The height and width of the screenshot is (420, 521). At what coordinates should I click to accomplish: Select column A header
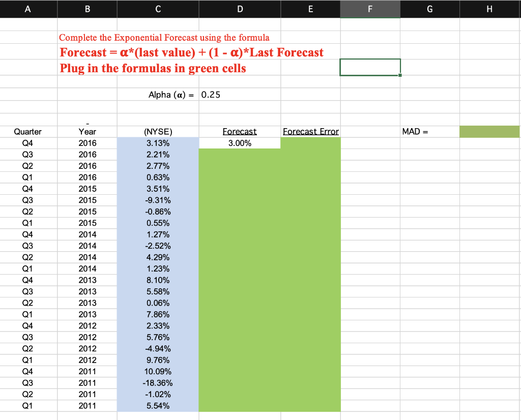click(x=28, y=9)
